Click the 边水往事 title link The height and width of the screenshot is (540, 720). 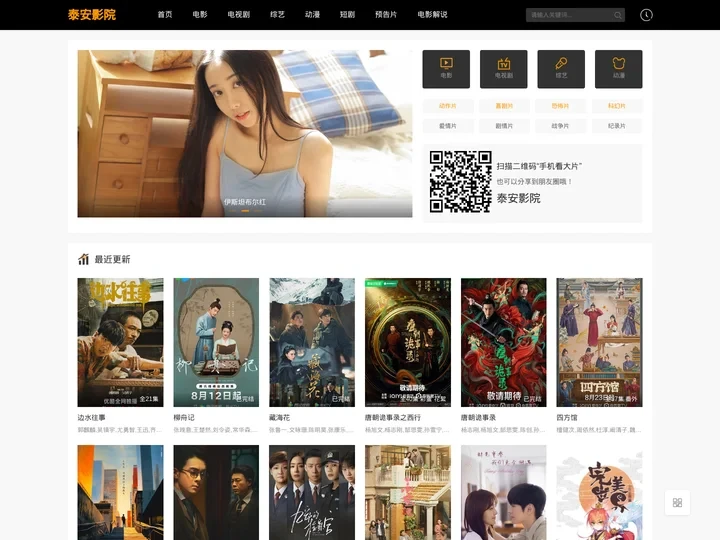point(91,417)
